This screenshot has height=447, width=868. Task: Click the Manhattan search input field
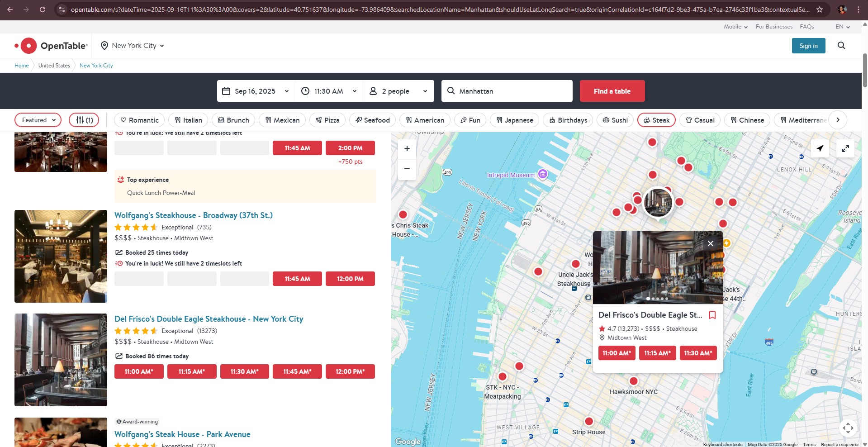[507, 91]
